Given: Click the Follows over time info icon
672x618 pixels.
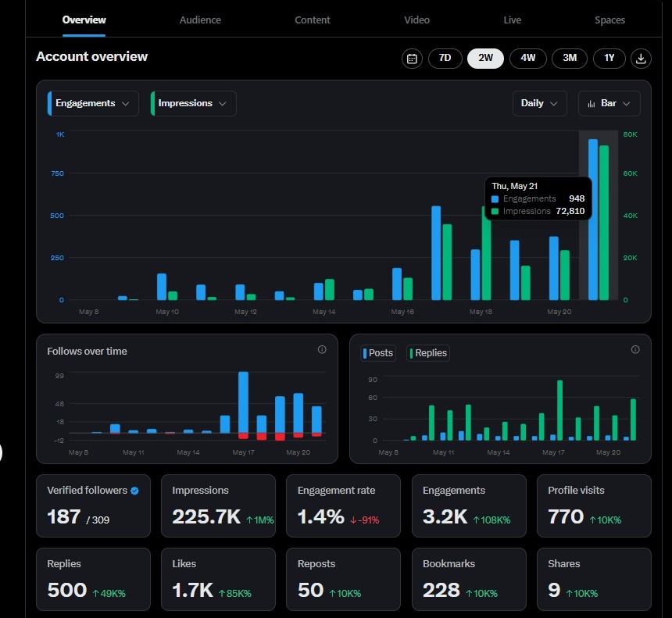Looking at the screenshot, I should (x=322, y=350).
